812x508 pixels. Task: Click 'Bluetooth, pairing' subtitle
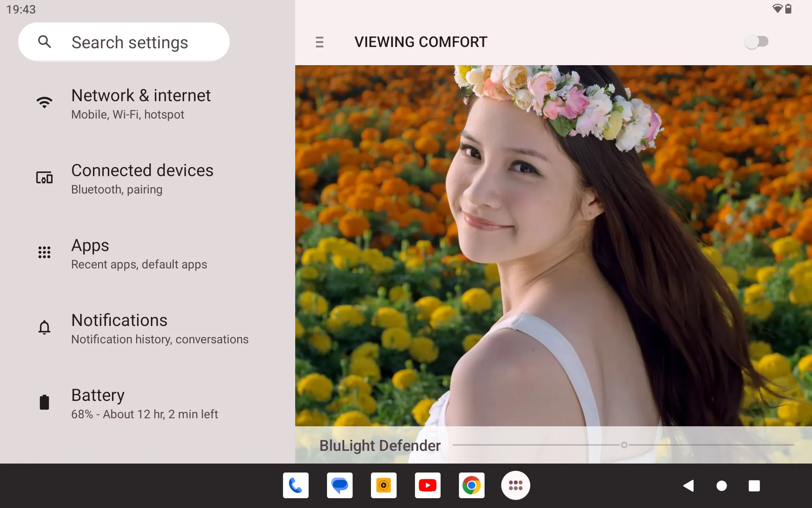(117, 190)
